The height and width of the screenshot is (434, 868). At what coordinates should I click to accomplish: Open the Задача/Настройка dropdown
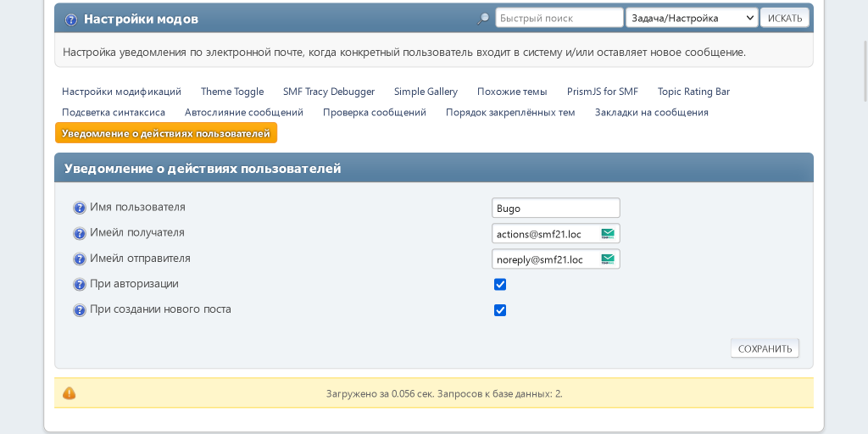click(692, 18)
